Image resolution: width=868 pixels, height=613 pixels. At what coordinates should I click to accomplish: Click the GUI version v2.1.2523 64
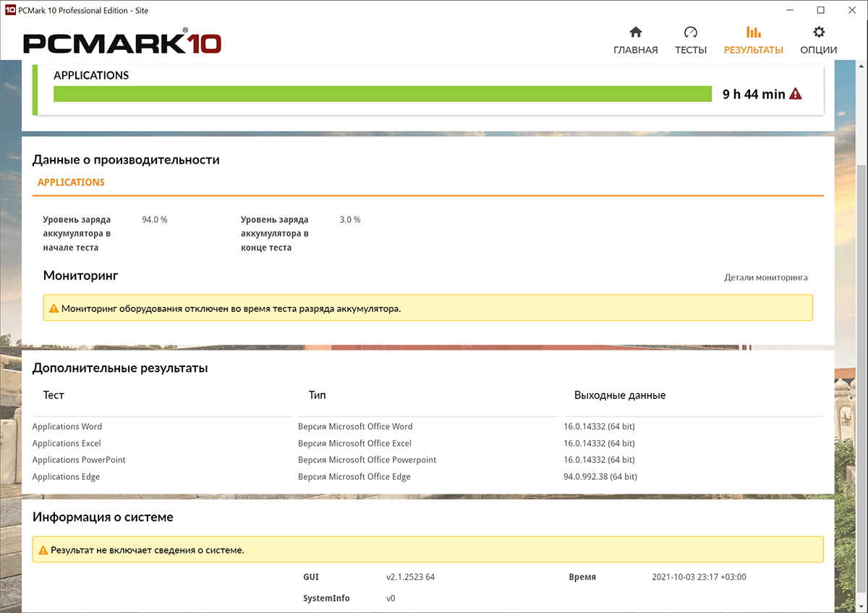point(410,577)
